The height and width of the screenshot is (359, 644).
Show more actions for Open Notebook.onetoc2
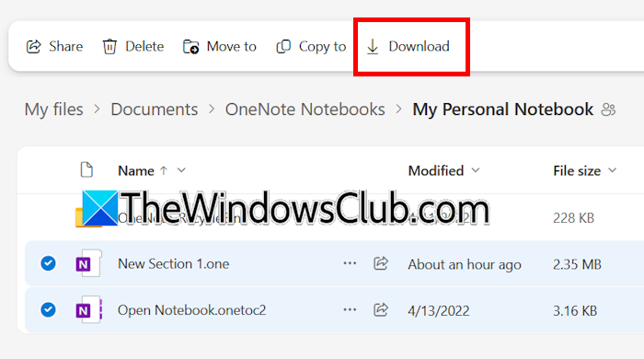pos(350,309)
